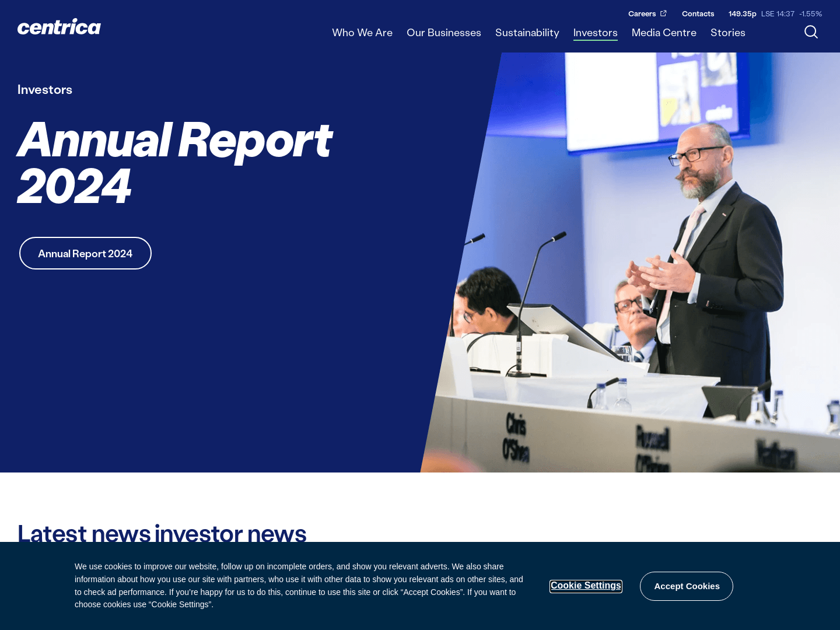Open the Who We Are menu
Viewport: 840px width, 630px height.
362,33
